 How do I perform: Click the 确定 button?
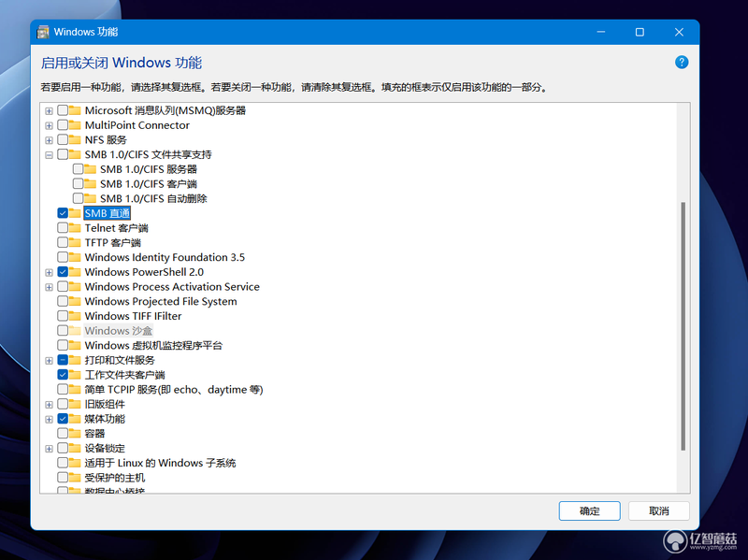coord(590,510)
